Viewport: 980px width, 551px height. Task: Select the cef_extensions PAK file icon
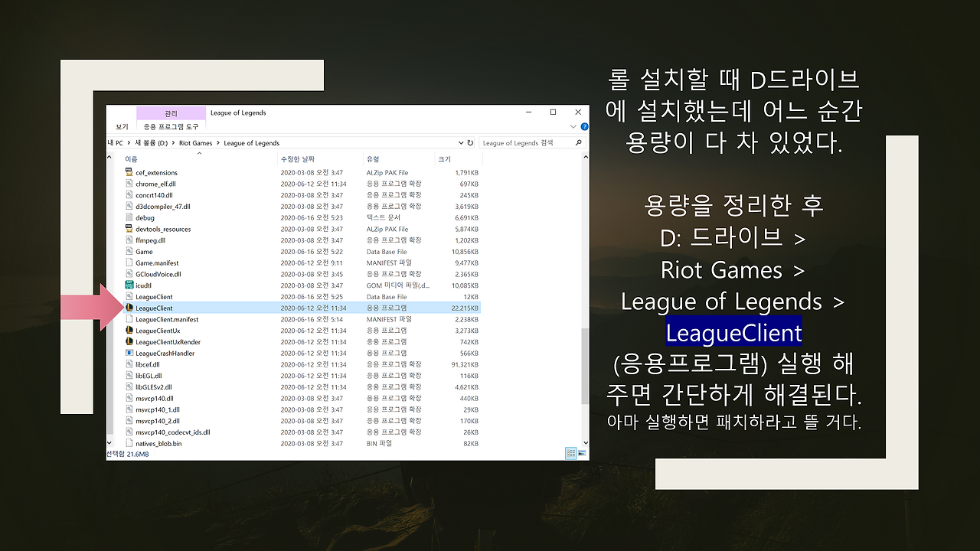129,172
